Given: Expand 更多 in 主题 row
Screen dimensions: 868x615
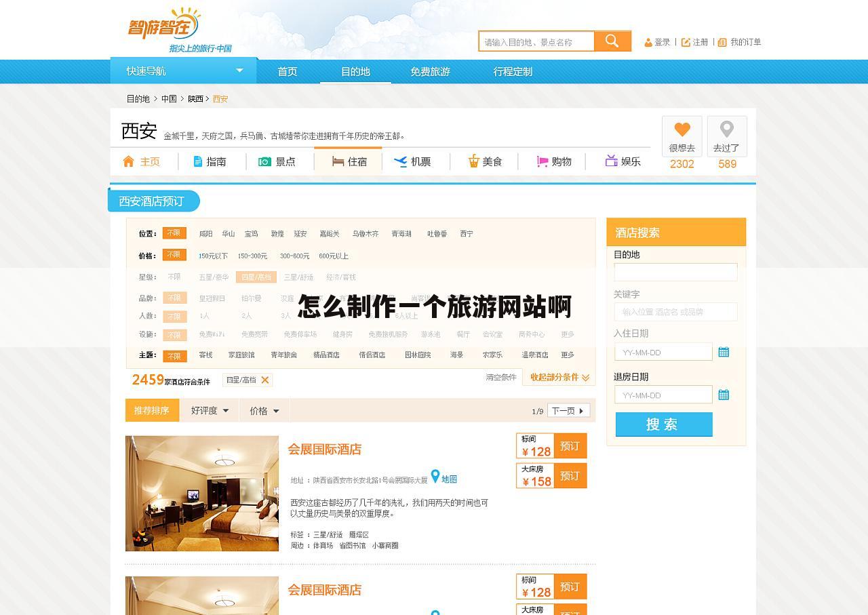Looking at the screenshot, I should point(568,355).
